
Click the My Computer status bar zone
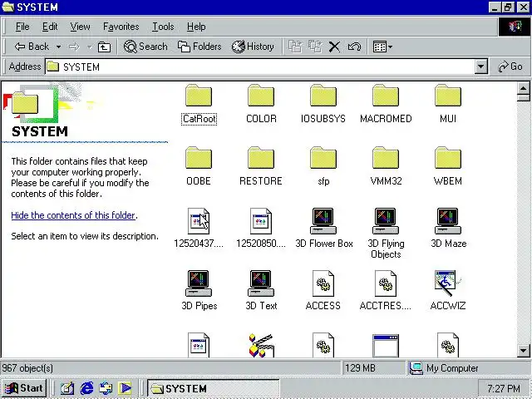(469, 368)
